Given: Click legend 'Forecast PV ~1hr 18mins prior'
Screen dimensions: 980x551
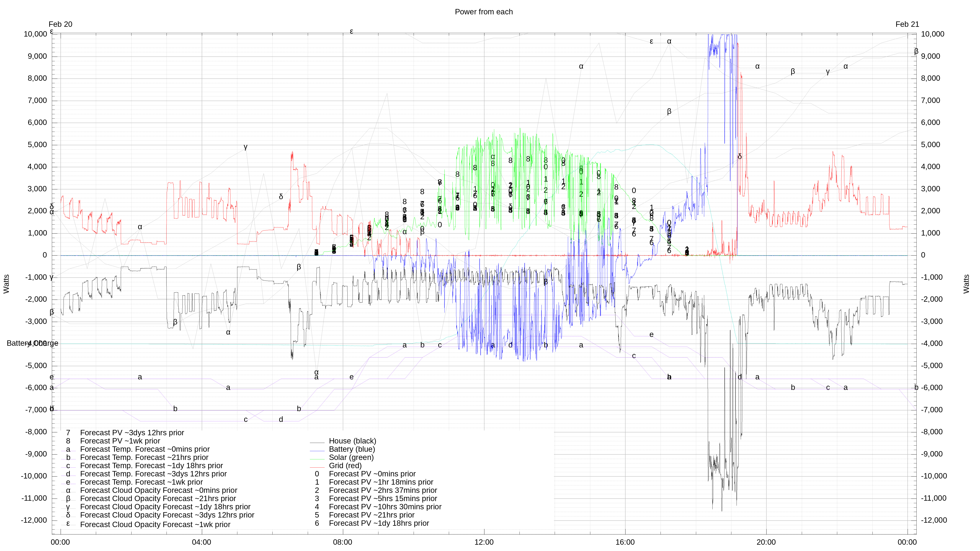Looking at the screenshot, I should (381, 482).
